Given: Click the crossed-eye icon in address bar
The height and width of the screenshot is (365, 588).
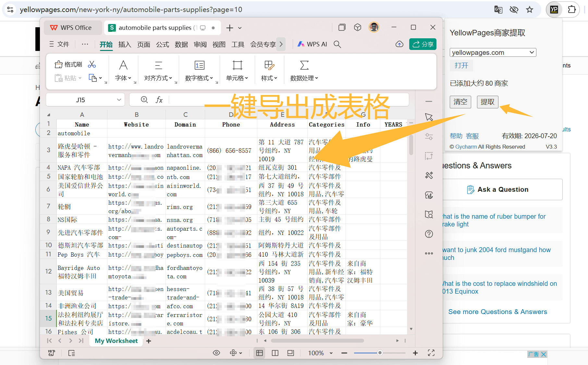Looking at the screenshot, I should (514, 10).
